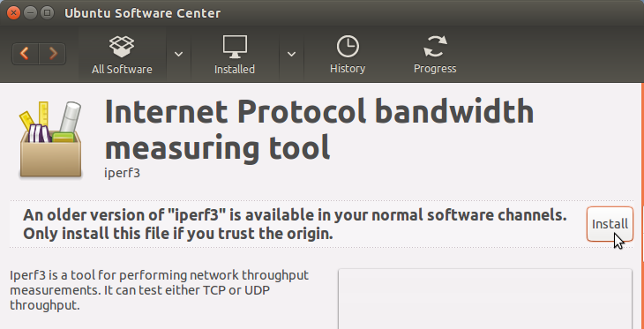Open the empty screenshot preview box
The width and height of the screenshot is (644, 329).
485,299
